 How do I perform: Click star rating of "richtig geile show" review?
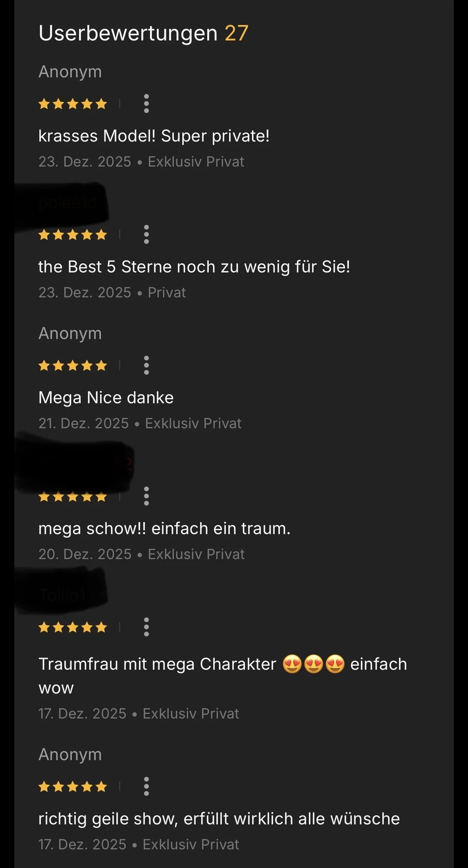[x=73, y=787]
